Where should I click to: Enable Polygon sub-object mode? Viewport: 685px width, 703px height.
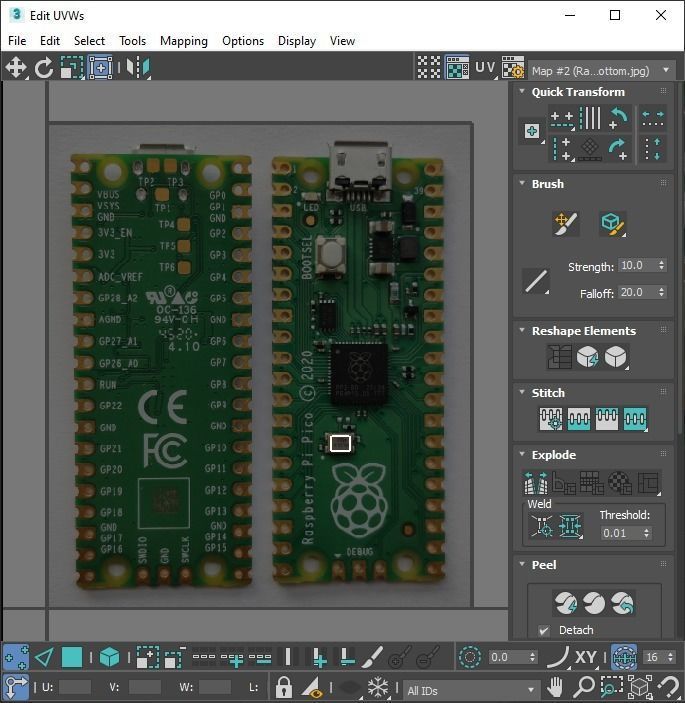(x=72, y=658)
